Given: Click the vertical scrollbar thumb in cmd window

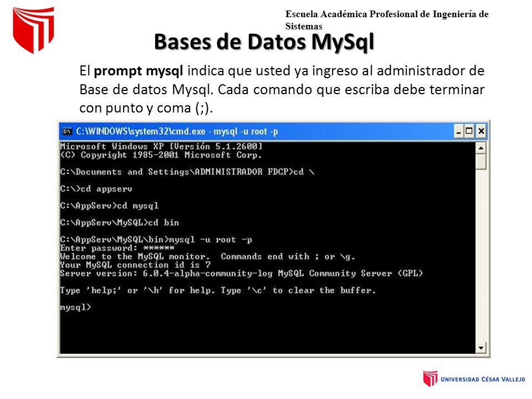Looking at the screenshot, I should [x=481, y=162].
